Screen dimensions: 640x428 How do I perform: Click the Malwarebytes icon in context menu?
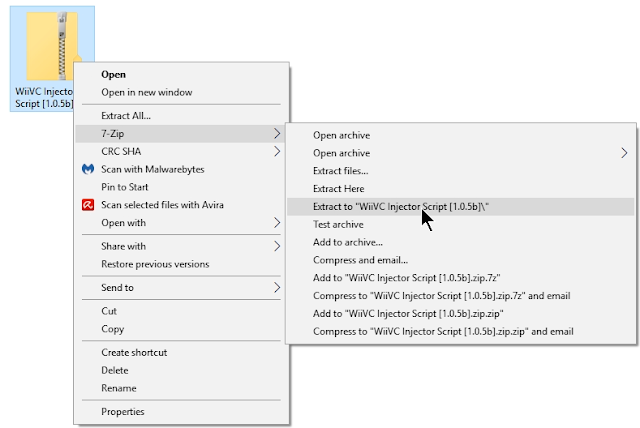coord(87,169)
